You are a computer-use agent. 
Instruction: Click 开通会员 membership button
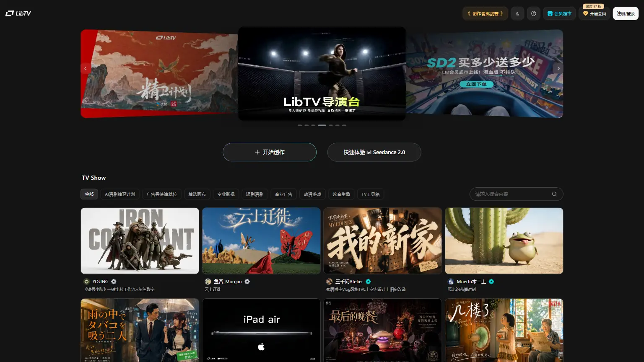point(595,13)
